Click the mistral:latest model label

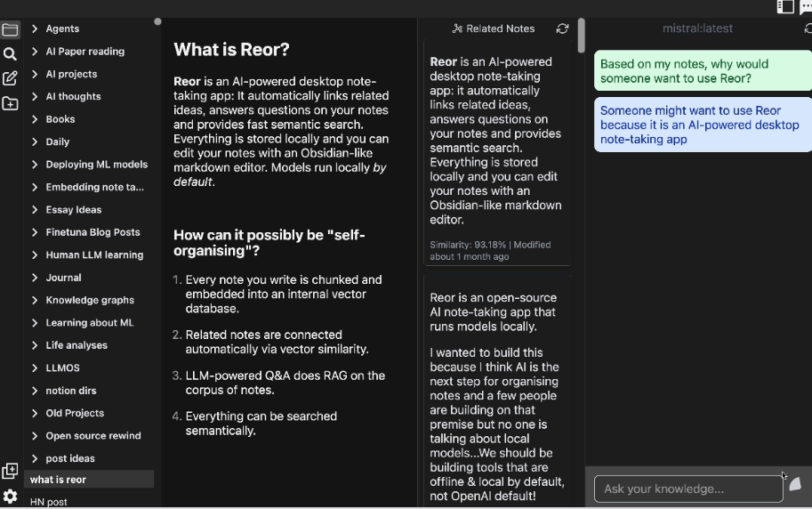tap(697, 28)
